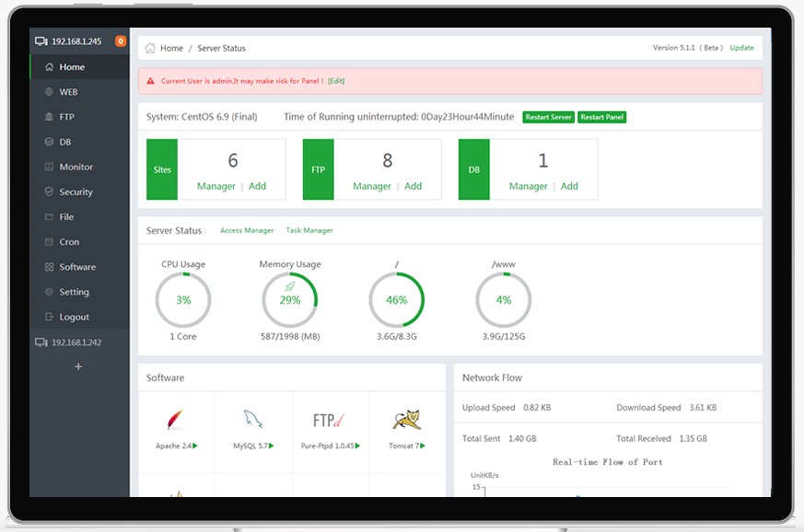Expand server 192.168.1.242 in sidebar

[68, 342]
